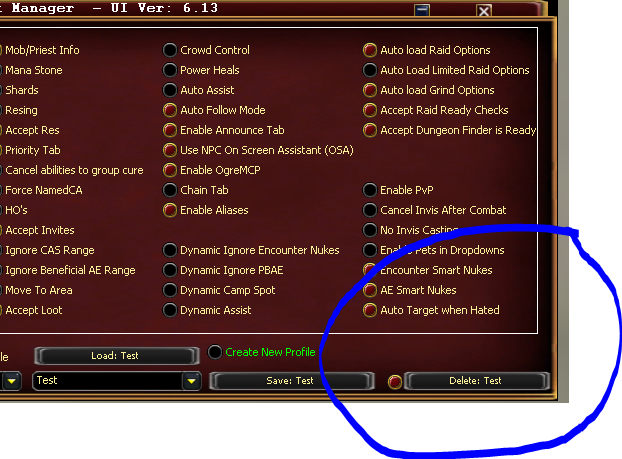Enable Auto Load Limited Raid Options

coord(370,70)
